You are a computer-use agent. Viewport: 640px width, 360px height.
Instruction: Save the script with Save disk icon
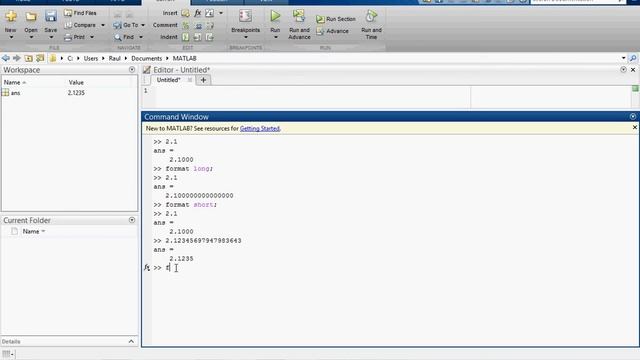coord(51,17)
